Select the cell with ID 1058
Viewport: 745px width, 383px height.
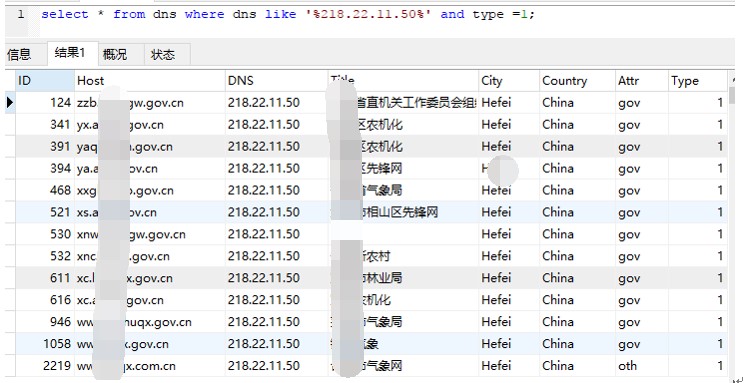coord(45,344)
